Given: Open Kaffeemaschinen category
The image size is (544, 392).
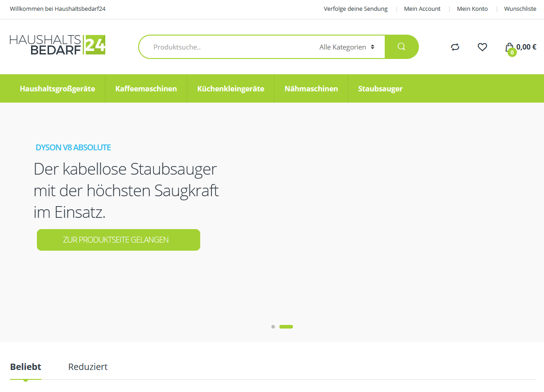Looking at the screenshot, I should [146, 89].
